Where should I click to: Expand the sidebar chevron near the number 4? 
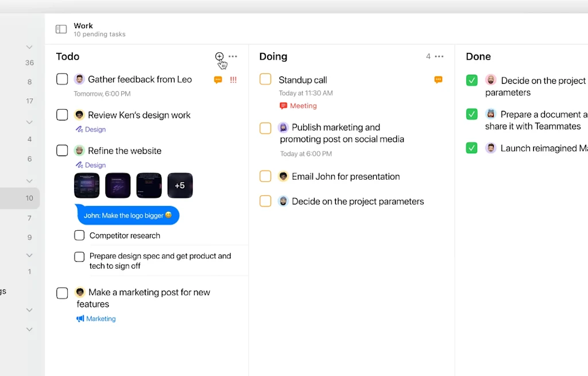(29, 122)
